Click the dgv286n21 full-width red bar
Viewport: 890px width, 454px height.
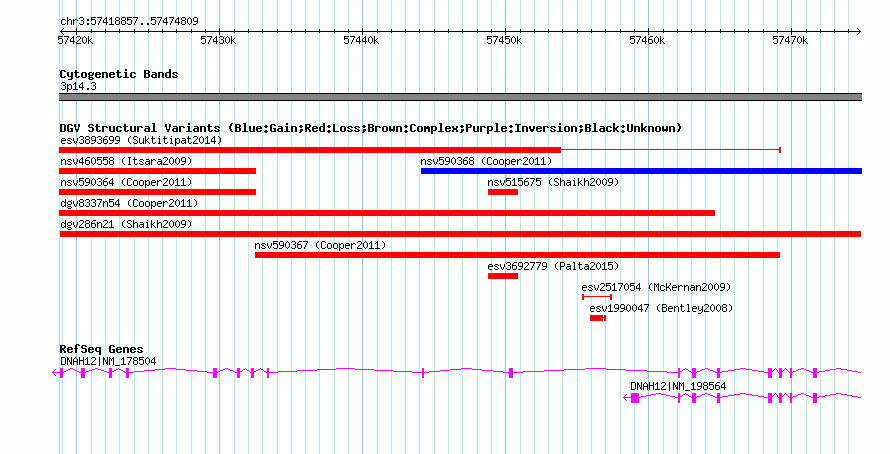point(460,234)
